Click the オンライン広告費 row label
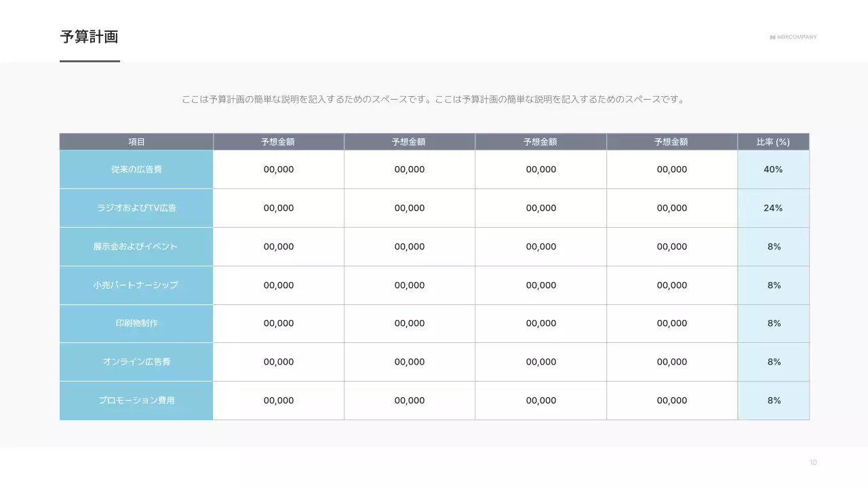The height and width of the screenshot is (488, 868). (136, 362)
